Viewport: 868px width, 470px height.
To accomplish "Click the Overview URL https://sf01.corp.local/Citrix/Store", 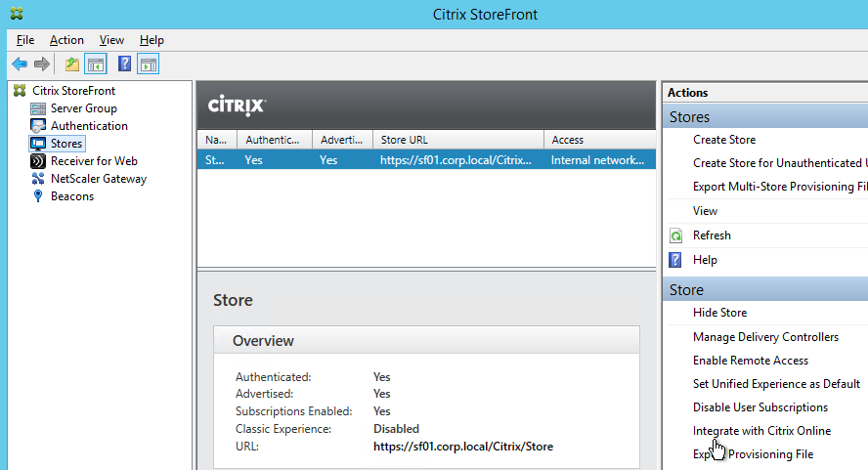I will coord(462,447).
